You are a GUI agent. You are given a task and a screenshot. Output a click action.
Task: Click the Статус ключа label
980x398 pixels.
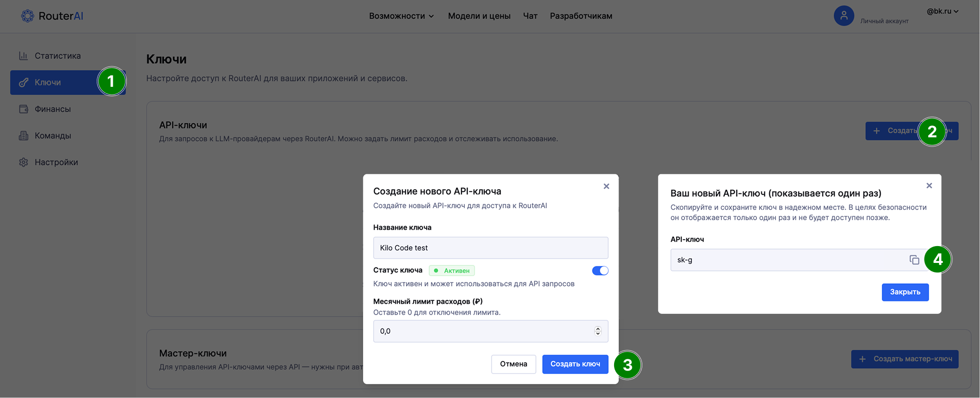[398, 270]
